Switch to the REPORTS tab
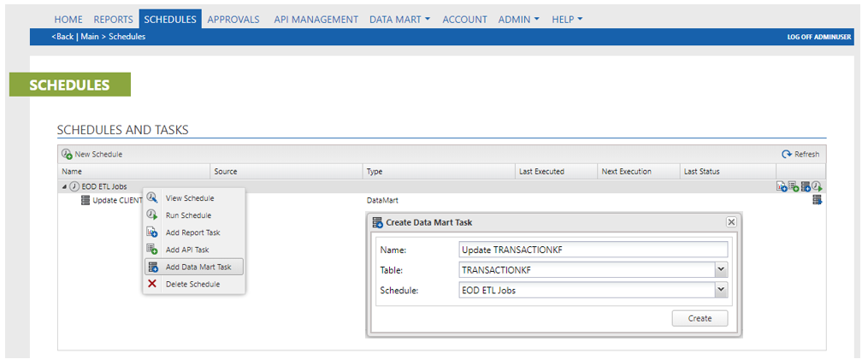Image resolution: width=868 pixels, height=359 pixels. click(x=114, y=20)
